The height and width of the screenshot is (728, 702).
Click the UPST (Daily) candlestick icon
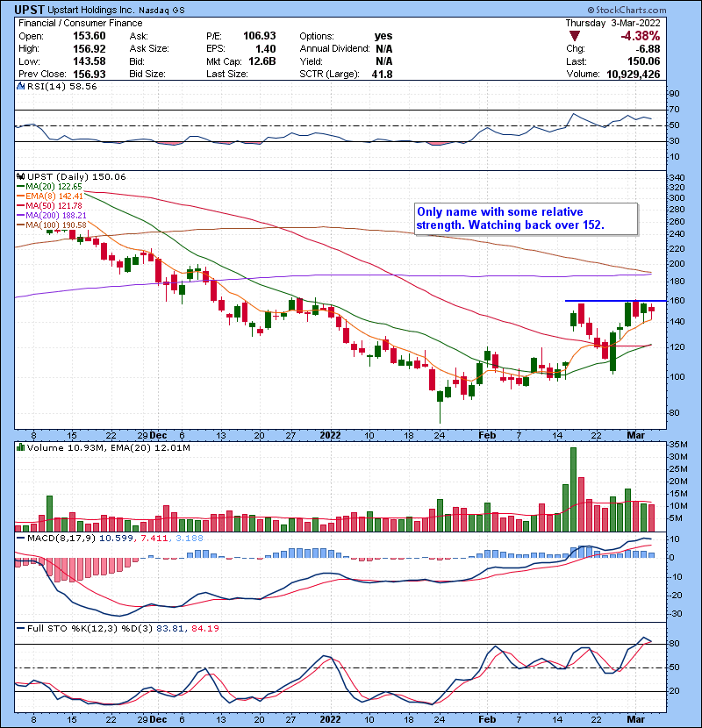(x=20, y=176)
